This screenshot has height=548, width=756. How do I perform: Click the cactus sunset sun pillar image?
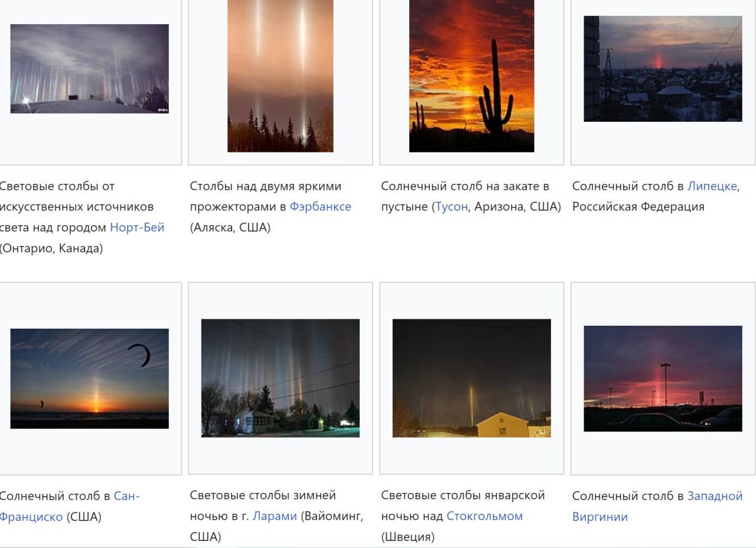point(471,76)
